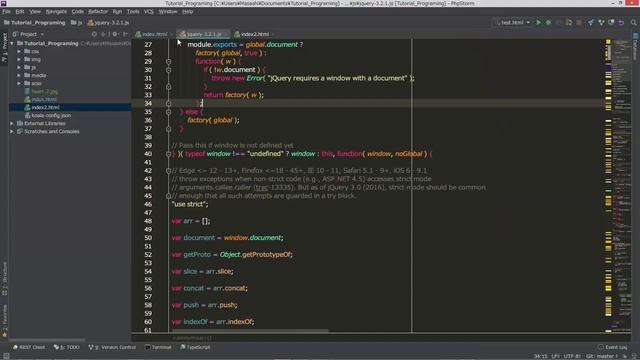
Task: Expand the scss folder
Action: click(x=19, y=83)
